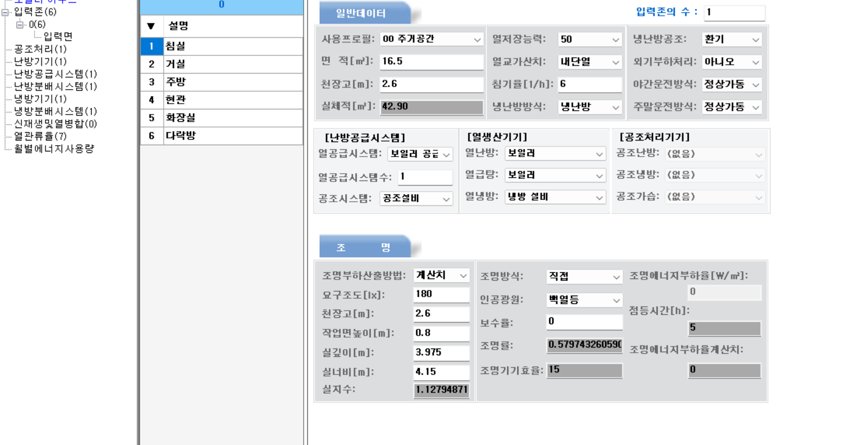The image size is (868, 445).
Task: Collapse the 입력존(6) tree node
Action: tap(6, 12)
